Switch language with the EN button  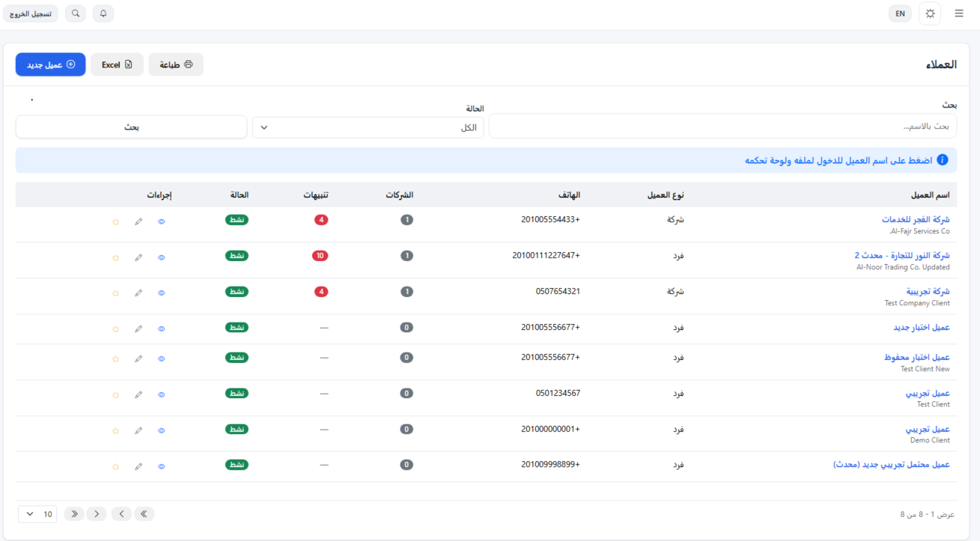[900, 13]
